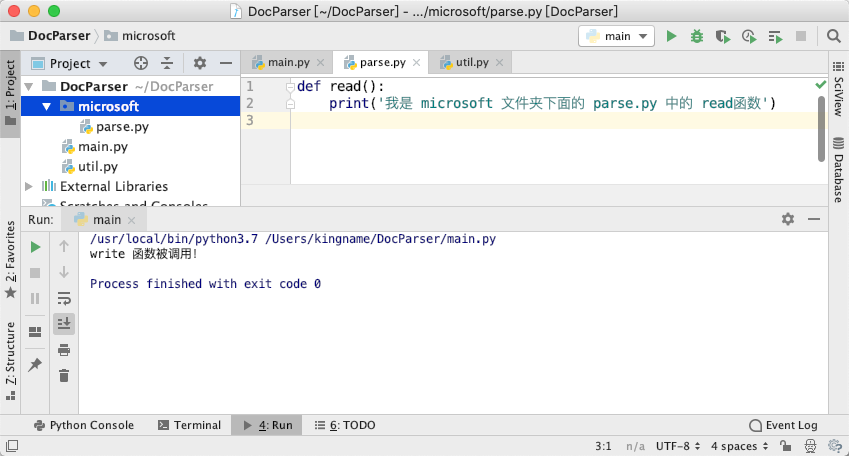
Task: Click the grayed-out stop square in Run panel sidebar
Action: coord(35,273)
